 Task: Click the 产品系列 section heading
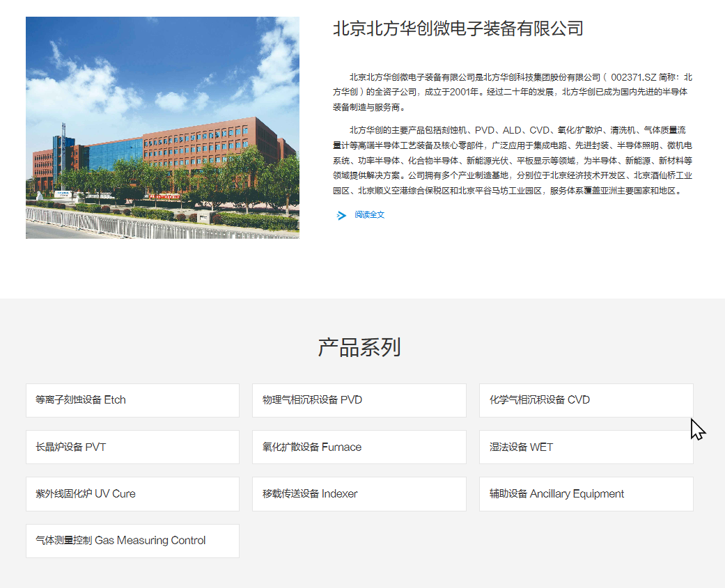point(359,347)
